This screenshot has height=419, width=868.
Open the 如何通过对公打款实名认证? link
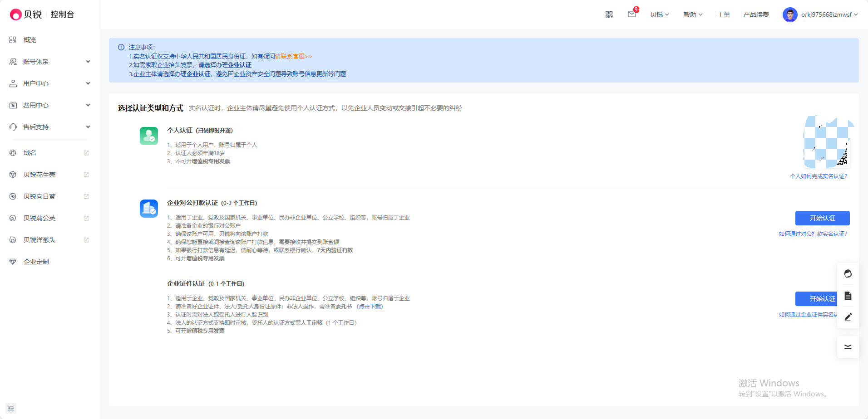[x=813, y=234]
